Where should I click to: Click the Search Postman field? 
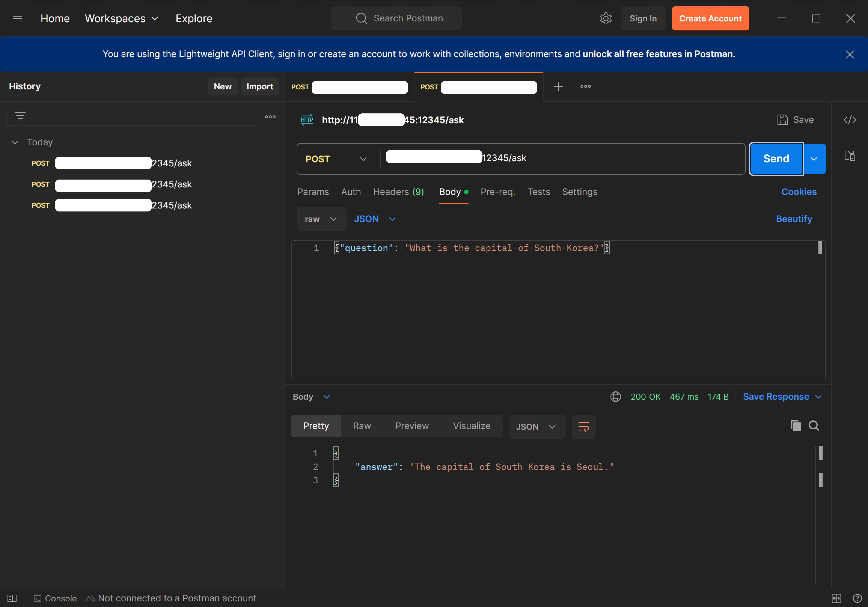point(396,19)
